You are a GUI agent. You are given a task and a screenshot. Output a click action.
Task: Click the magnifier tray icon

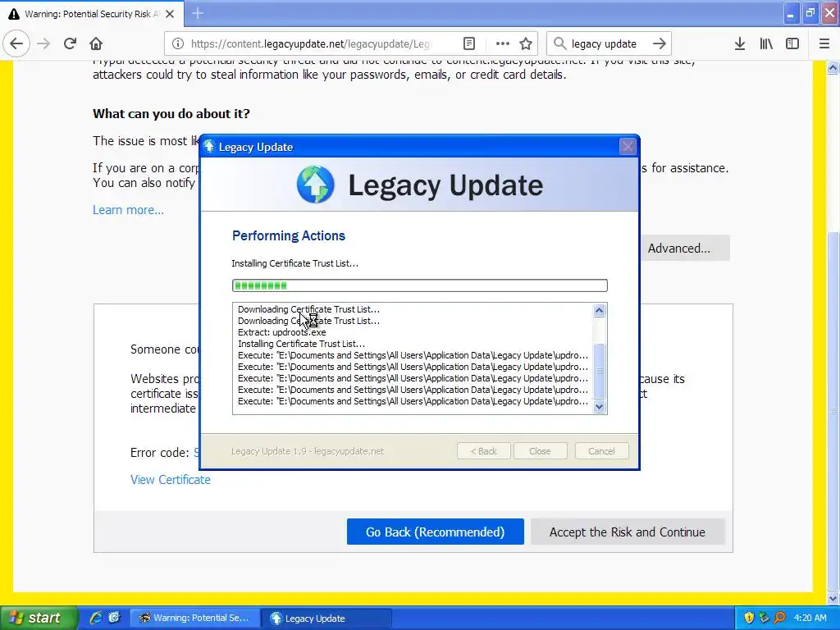click(x=779, y=618)
